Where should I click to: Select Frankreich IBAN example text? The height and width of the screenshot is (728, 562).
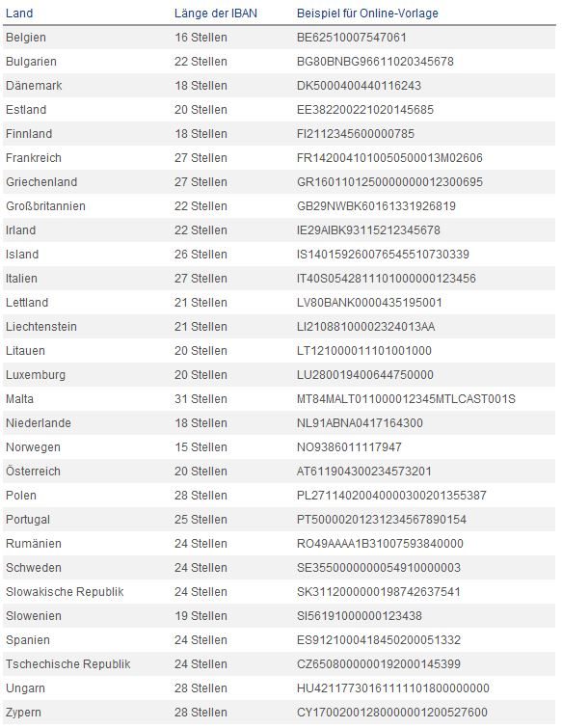click(389, 158)
